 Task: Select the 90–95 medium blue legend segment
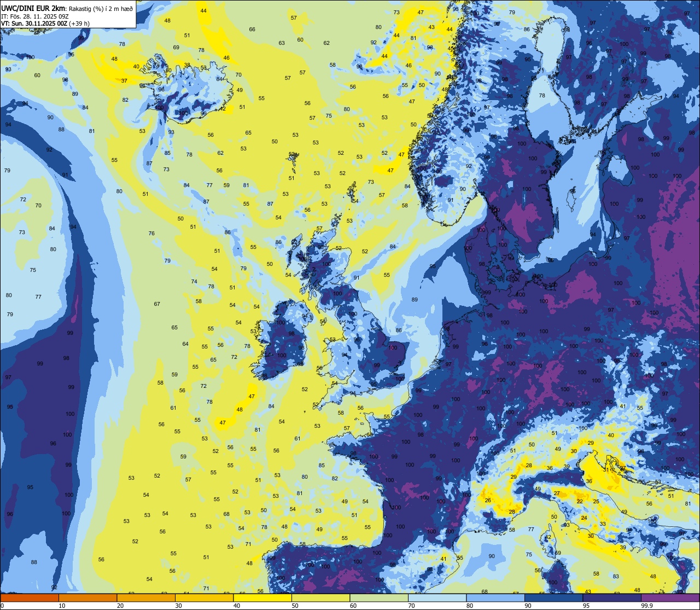click(x=553, y=597)
